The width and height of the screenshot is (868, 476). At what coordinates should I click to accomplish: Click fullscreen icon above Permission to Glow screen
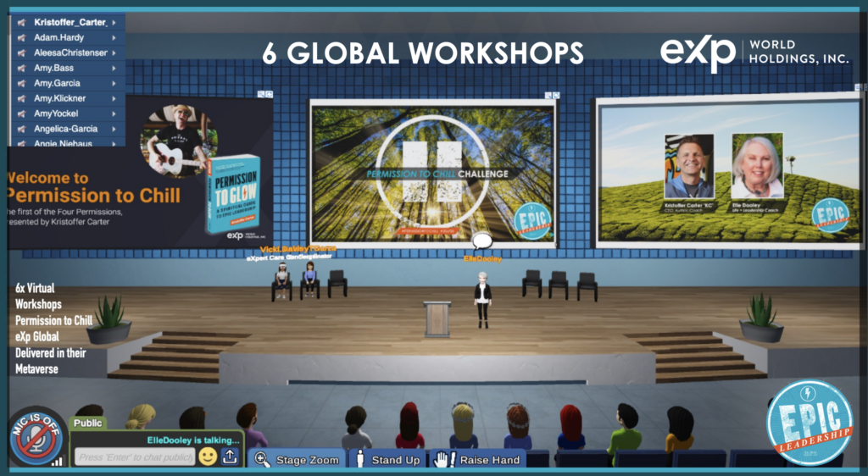point(269,95)
